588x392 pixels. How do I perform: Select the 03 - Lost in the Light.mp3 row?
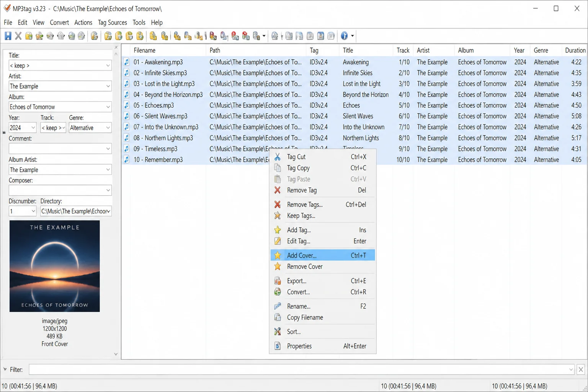(354, 84)
